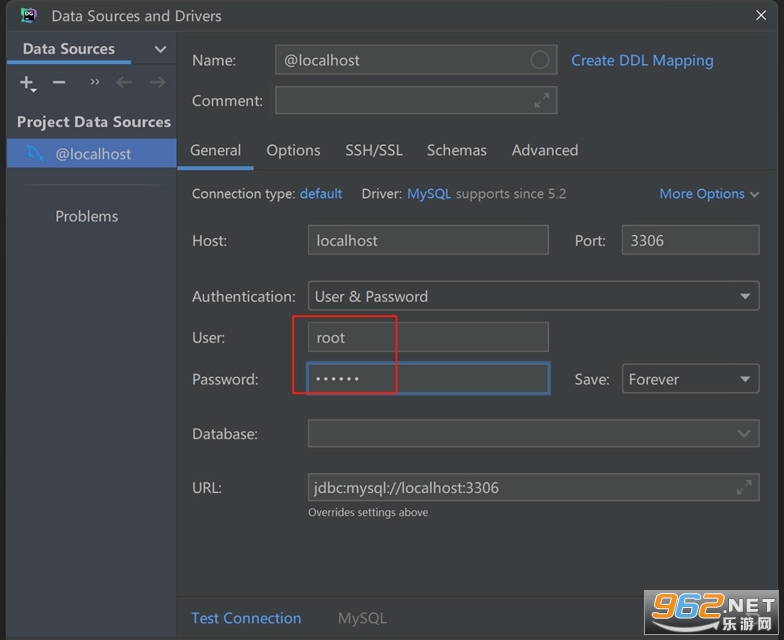Open the Database dropdown

tap(534, 434)
